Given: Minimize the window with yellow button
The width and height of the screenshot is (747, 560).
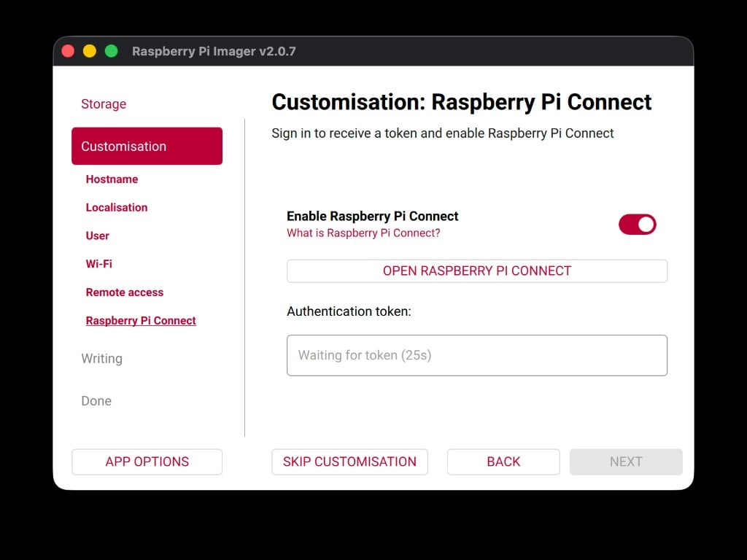Looking at the screenshot, I should coord(90,51).
